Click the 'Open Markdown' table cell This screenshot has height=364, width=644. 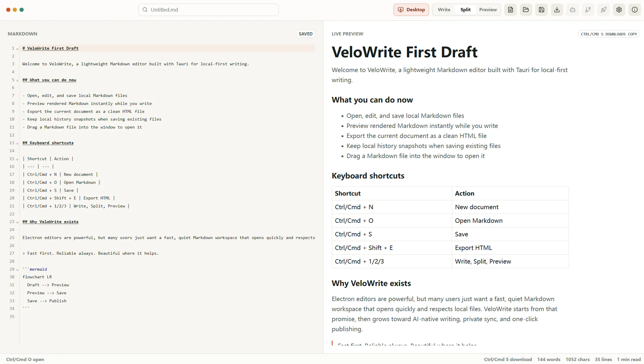(x=510, y=221)
